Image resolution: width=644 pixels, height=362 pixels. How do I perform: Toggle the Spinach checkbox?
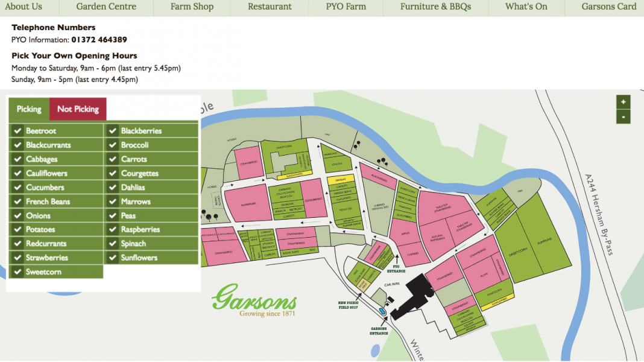click(x=113, y=244)
